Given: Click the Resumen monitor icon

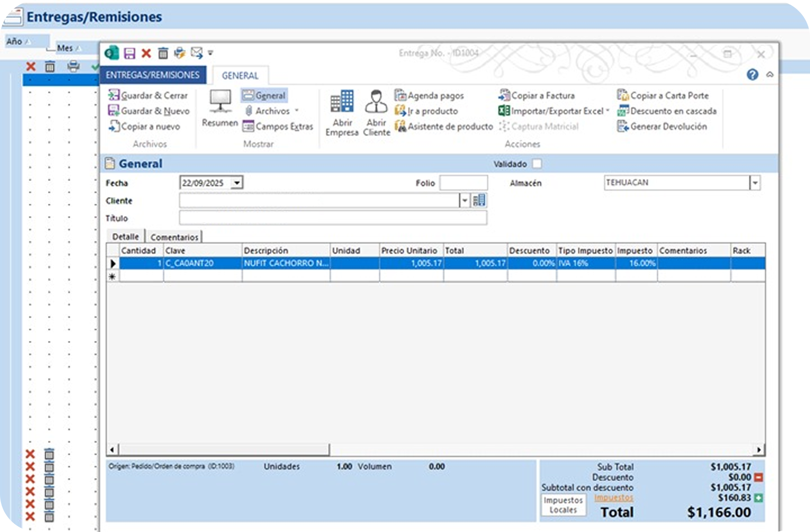Looking at the screenshot, I should coord(220,109).
